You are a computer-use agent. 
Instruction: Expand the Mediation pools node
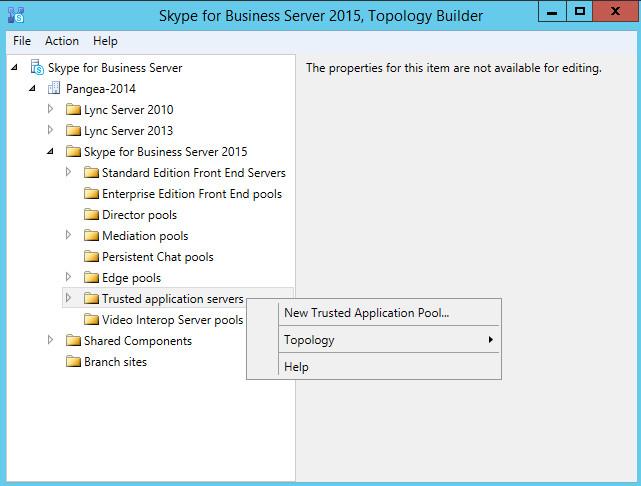coord(68,235)
